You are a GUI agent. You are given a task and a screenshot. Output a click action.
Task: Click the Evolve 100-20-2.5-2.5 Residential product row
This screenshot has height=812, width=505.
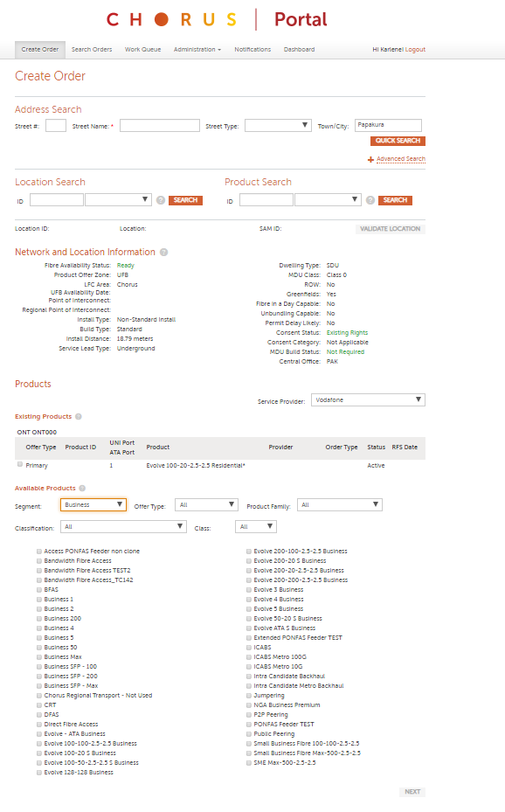220,466
